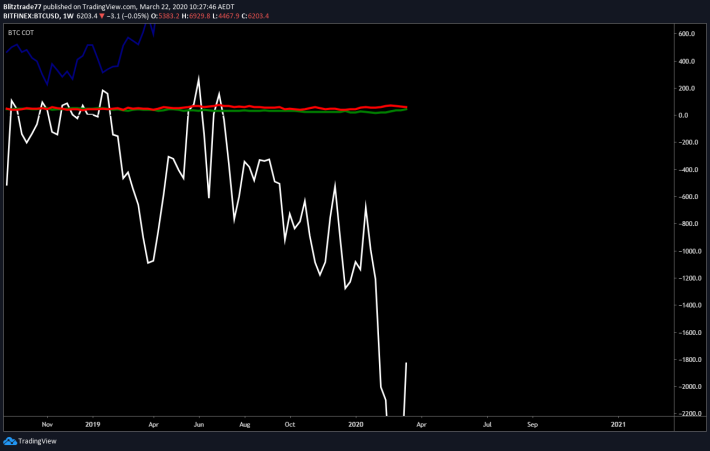Click the -1400.0 price axis label
The width and height of the screenshot is (710, 451).
coord(689,305)
